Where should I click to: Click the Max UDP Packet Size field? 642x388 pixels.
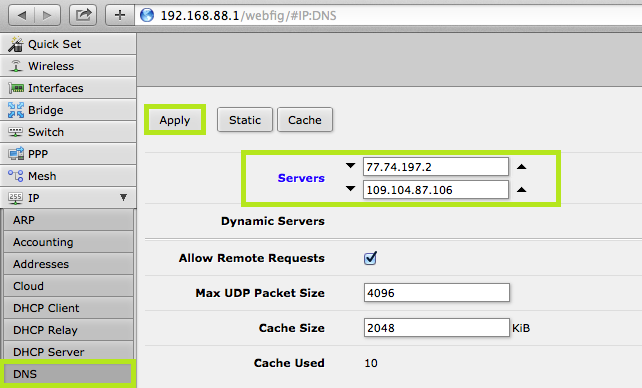coord(437,293)
